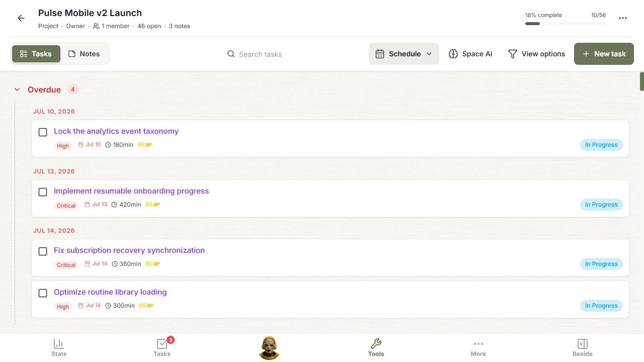Click the 18% complete progress bar
The height and width of the screenshot is (362, 644).
pyautogui.click(x=566, y=24)
